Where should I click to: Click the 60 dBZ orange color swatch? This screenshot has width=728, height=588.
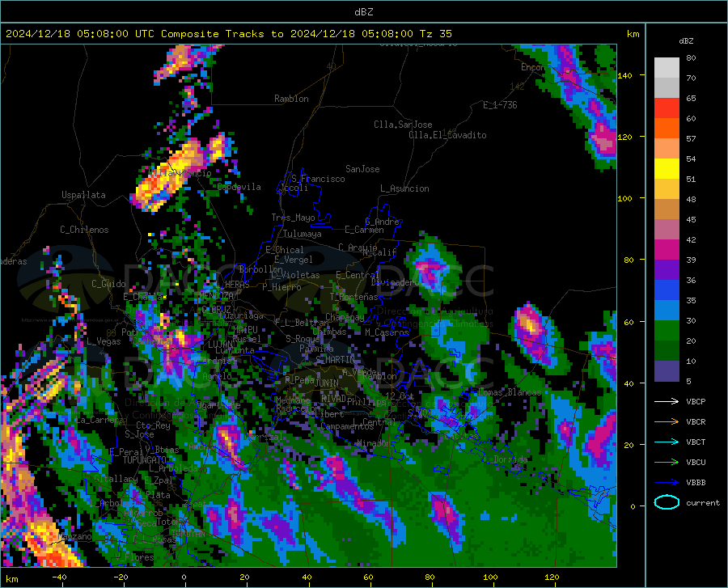click(667, 129)
